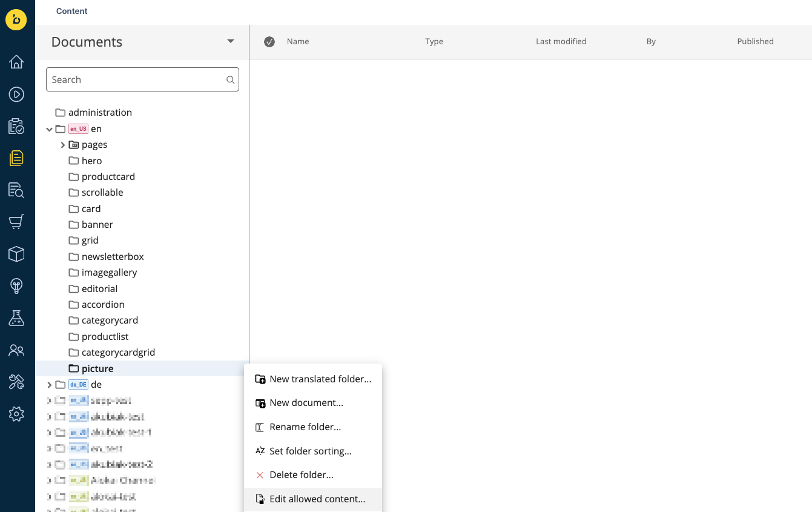Sort by the By column header
This screenshot has width=812, height=512.
pyautogui.click(x=651, y=42)
